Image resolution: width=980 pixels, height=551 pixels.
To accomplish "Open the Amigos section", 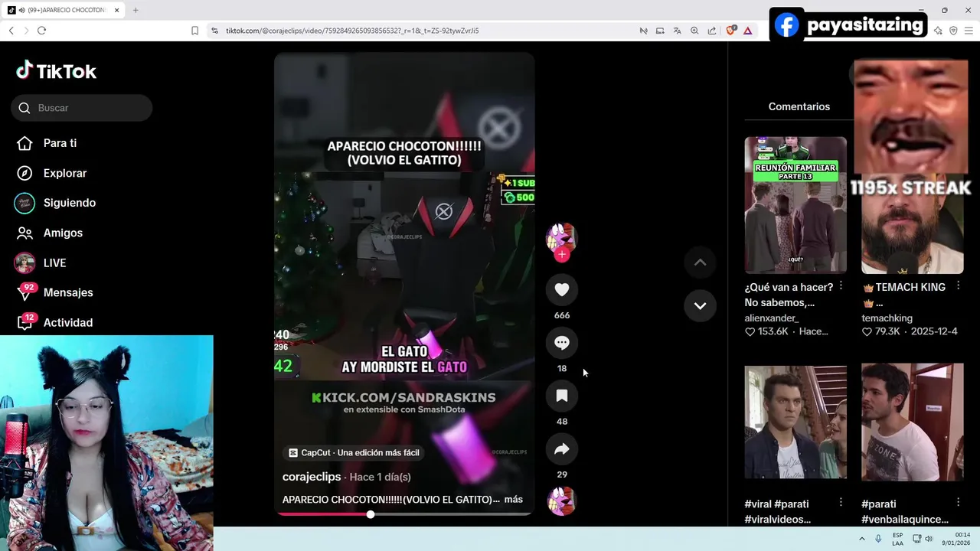I will pyautogui.click(x=49, y=233).
